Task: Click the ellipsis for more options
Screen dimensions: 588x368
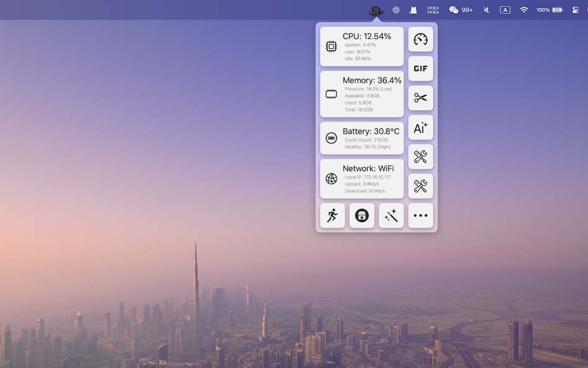Action: point(420,215)
